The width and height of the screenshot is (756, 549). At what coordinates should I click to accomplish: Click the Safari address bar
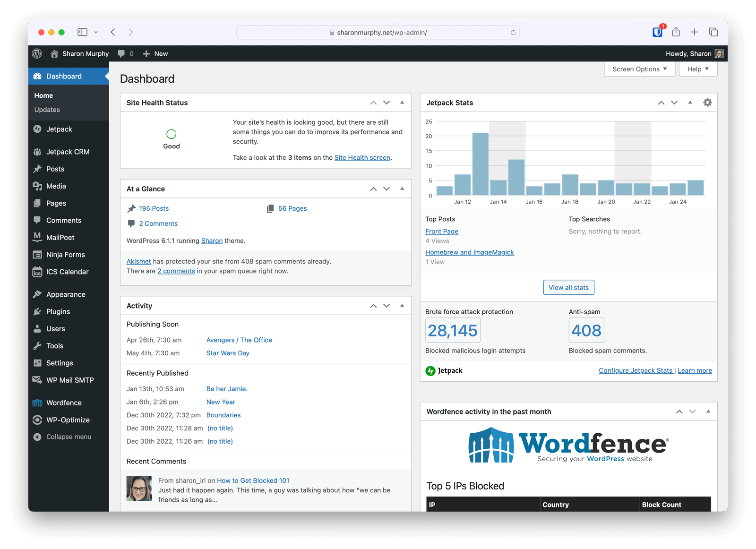[x=378, y=33]
